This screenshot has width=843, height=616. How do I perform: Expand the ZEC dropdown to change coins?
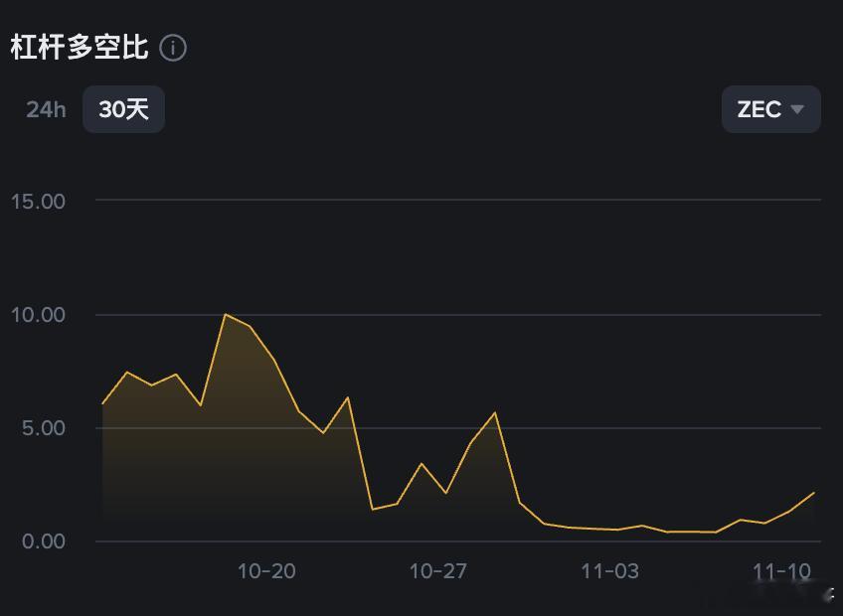tap(770, 109)
